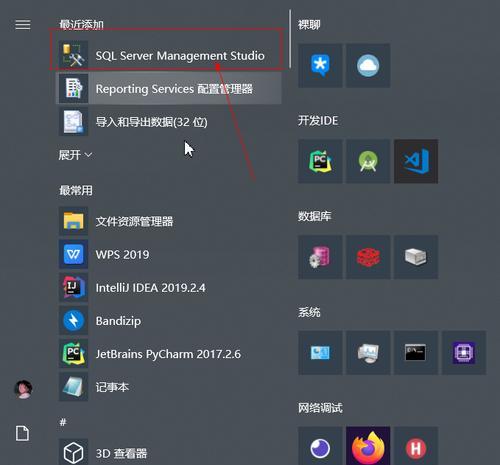Click the app list scrollbar
500x465 pixels.
tap(290, 39)
